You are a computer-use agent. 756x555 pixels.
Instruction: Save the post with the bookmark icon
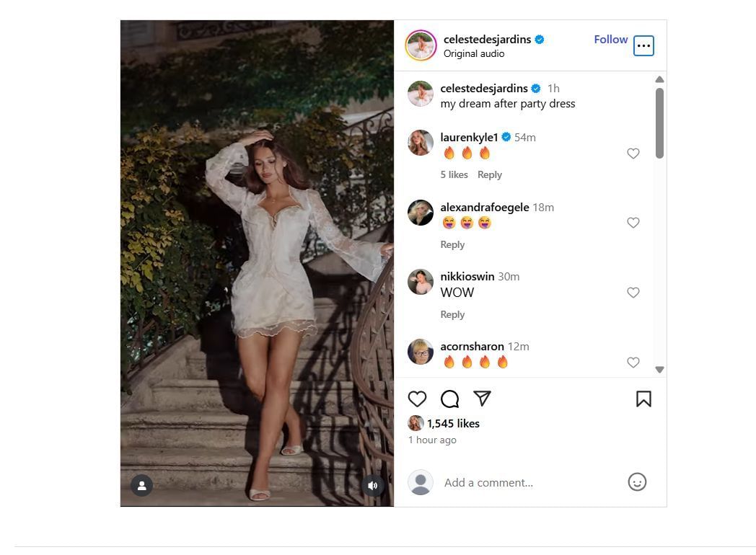643,399
